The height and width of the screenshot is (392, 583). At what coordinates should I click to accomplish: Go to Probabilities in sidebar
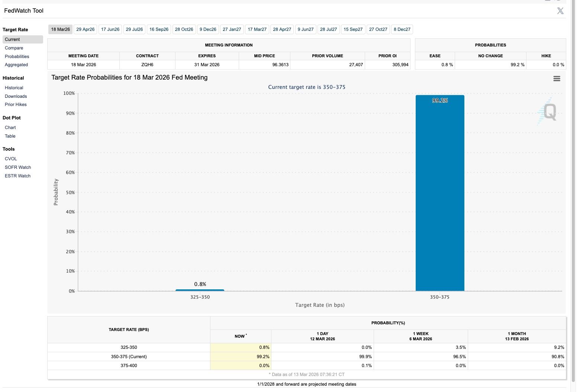click(17, 57)
